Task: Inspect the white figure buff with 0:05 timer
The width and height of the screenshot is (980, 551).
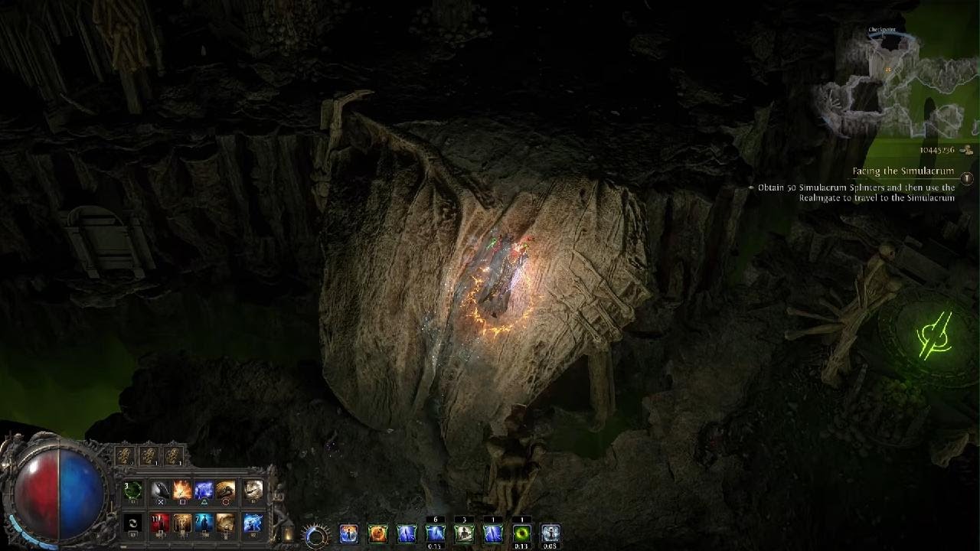Action: pos(550,533)
